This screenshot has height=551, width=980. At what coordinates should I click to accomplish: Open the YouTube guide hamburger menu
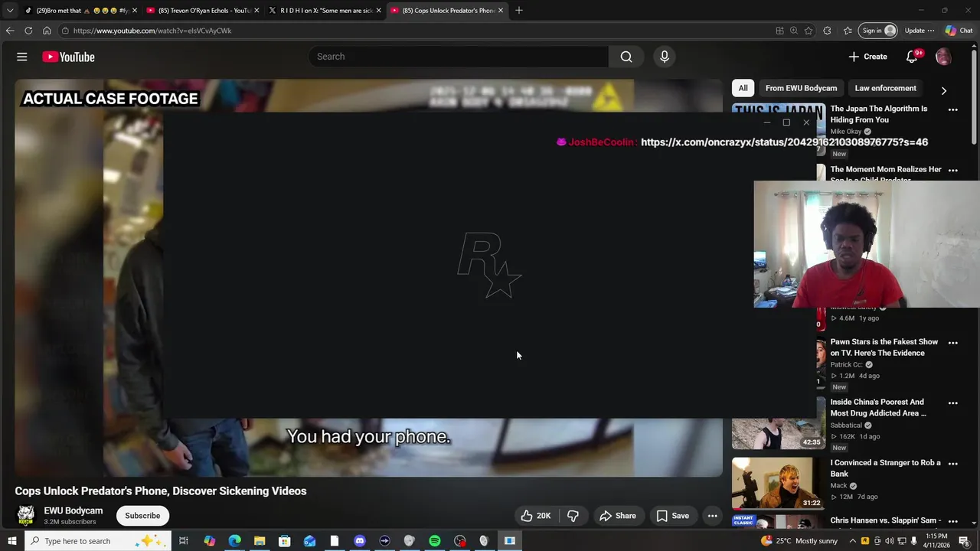click(22, 57)
